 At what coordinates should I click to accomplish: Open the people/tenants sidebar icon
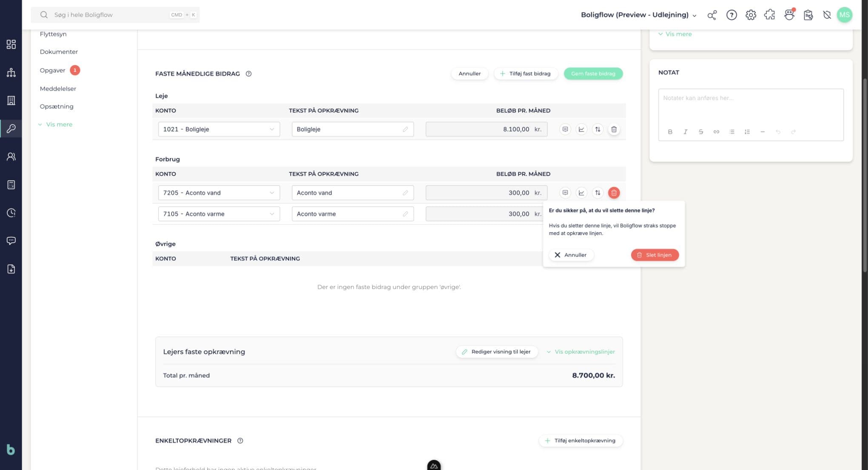click(x=11, y=157)
